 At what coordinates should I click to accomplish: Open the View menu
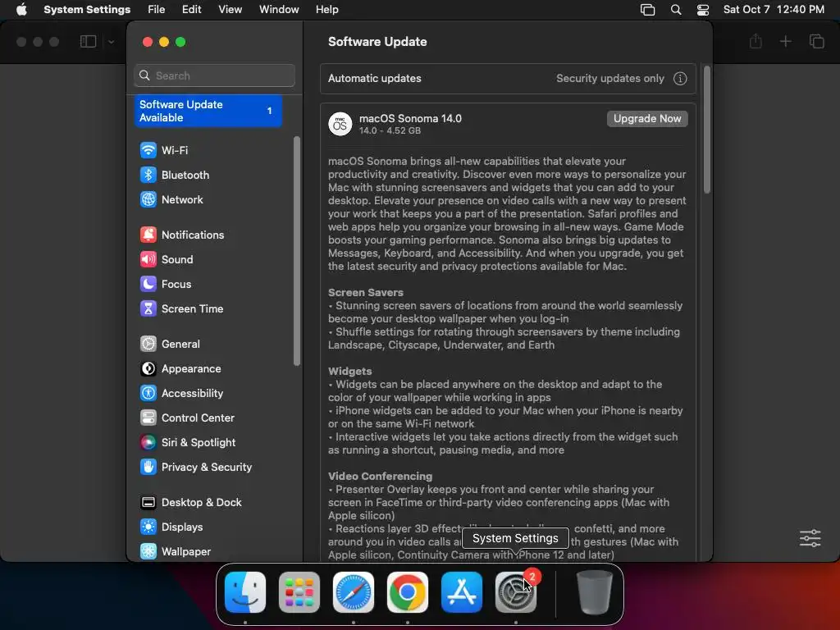230,10
